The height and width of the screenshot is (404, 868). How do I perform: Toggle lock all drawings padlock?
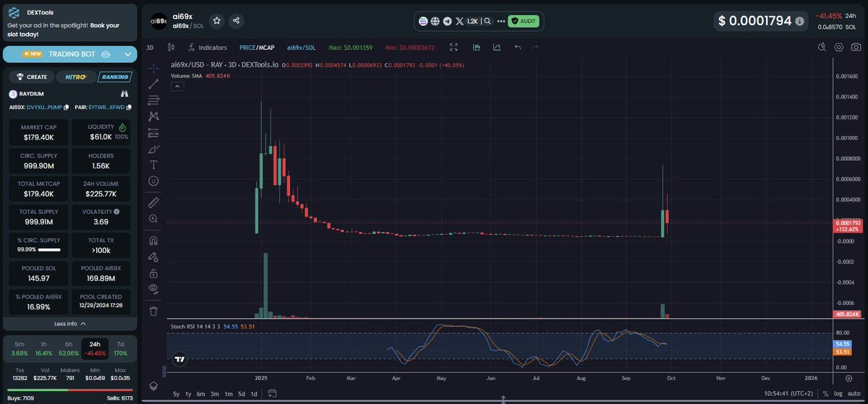153,273
